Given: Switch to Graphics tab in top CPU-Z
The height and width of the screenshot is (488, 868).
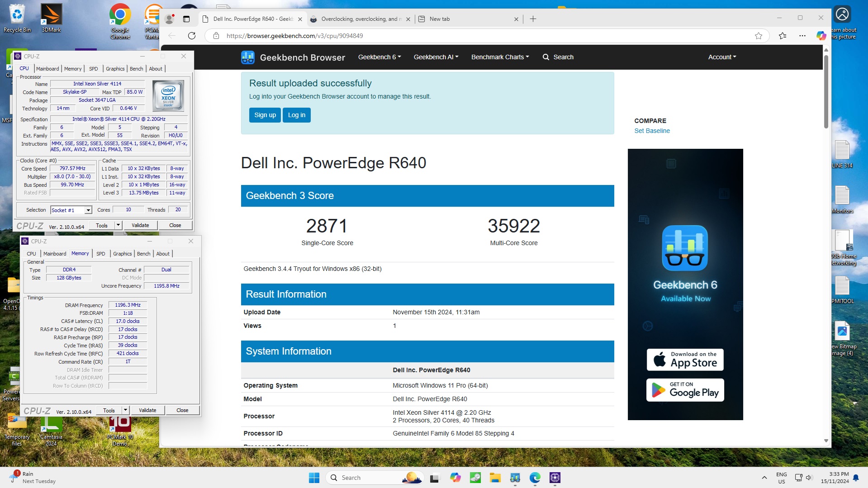Looking at the screenshot, I should (115, 69).
